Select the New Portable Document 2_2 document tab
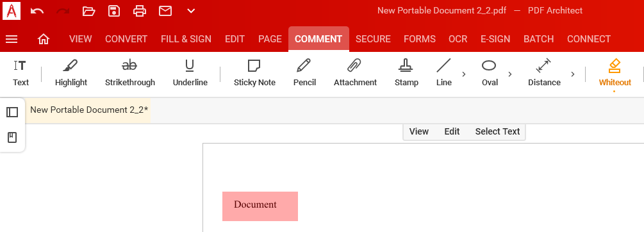 [88, 110]
